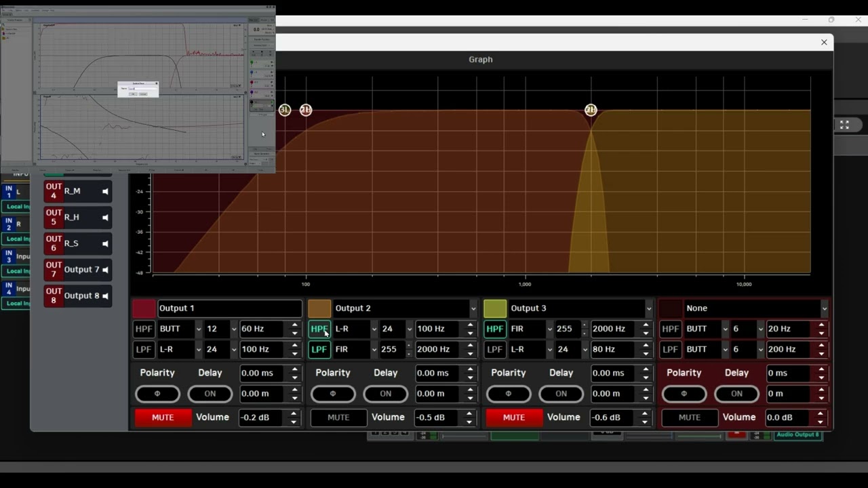The height and width of the screenshot is (488, 868).
Task: Select the OUT 7 Output 7 channel
Action: tap(78, 270)
